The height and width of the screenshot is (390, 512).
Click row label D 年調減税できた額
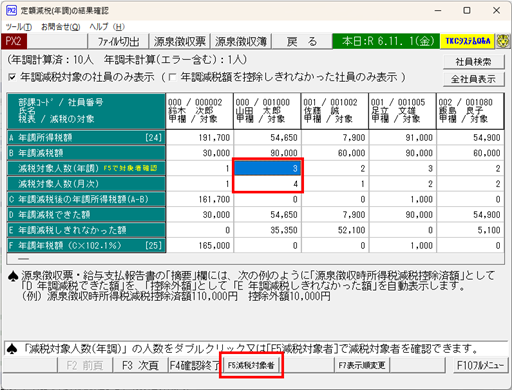pyautogui.click(x=86, y=214)
